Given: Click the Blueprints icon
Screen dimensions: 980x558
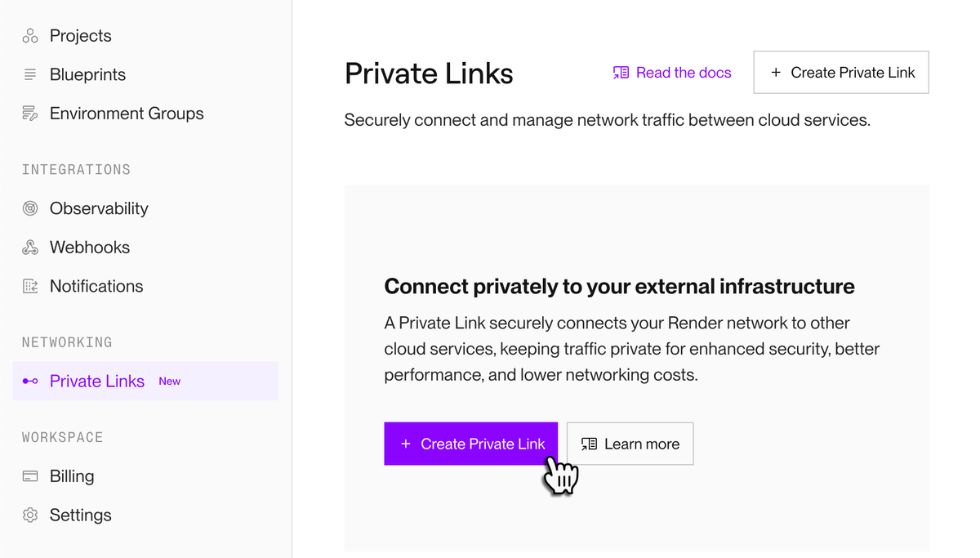Looking at the screenshot, I should tap(29, 74).
